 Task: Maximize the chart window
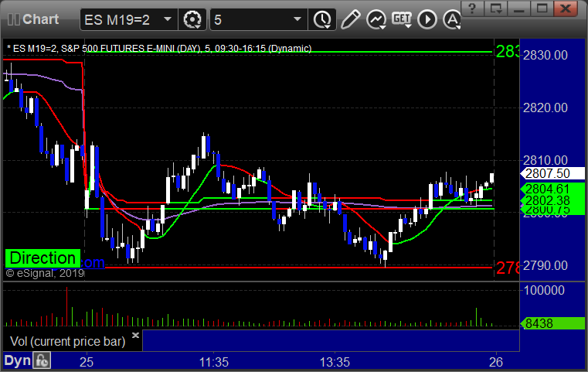pos(542,9)
